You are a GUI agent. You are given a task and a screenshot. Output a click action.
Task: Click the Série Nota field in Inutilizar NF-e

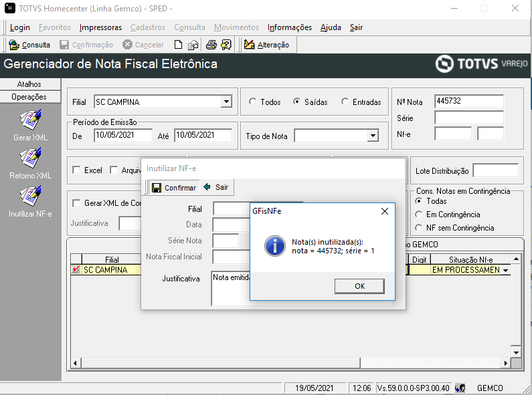(226, 241)
